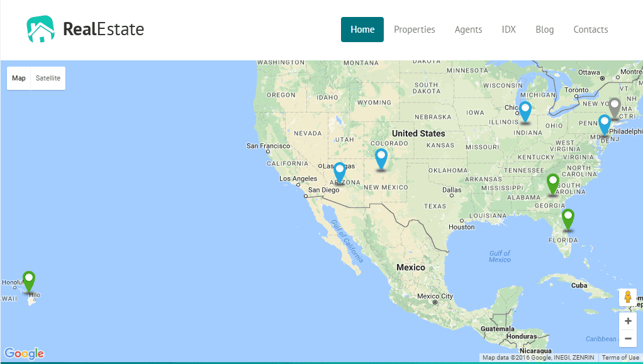Screen dimensions: 643x364
Task: Click the Honduras country label
Action: pyautogui.click(x=522, y=336)
